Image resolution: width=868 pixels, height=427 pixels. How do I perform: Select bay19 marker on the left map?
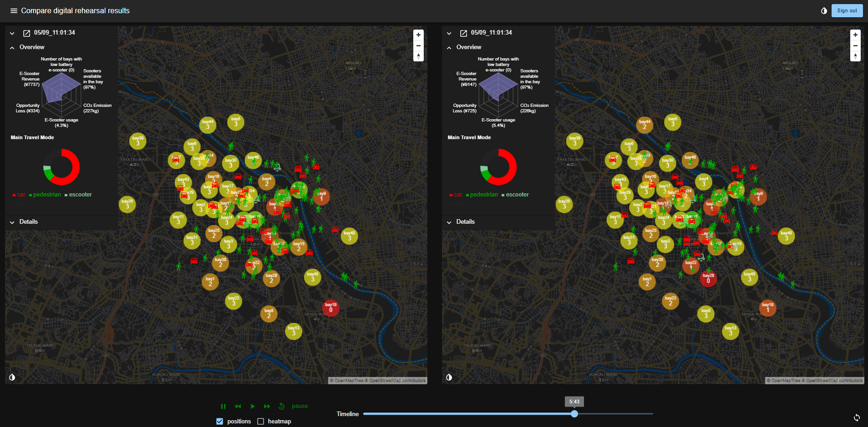click(x=331, y=308)
